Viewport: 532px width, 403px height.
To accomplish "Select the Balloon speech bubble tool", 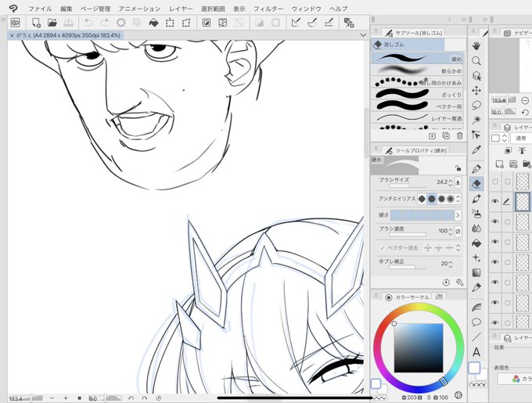I will (476, 322).
